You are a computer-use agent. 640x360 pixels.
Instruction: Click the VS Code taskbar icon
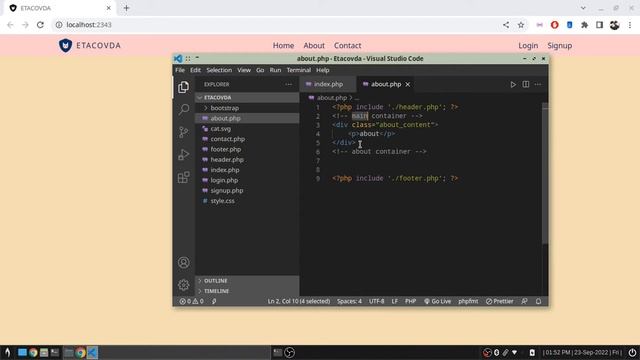[x=92, y=353]
